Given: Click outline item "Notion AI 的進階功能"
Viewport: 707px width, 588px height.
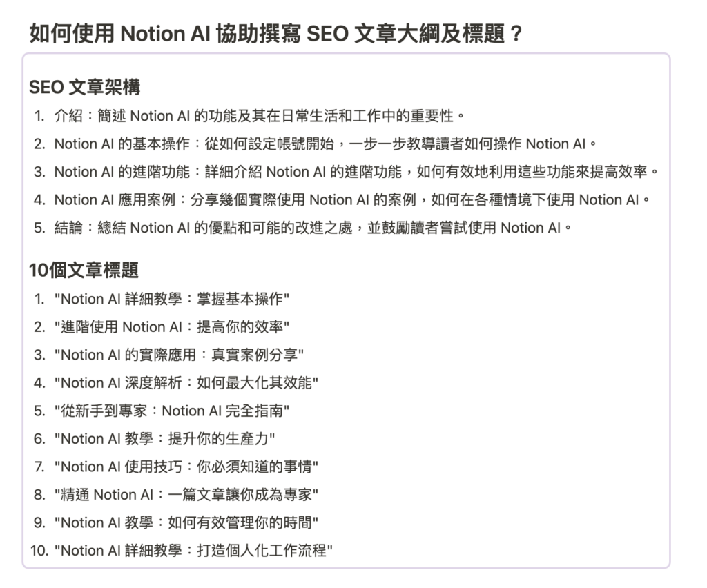Looking at the screenshot, I should 356,172.
